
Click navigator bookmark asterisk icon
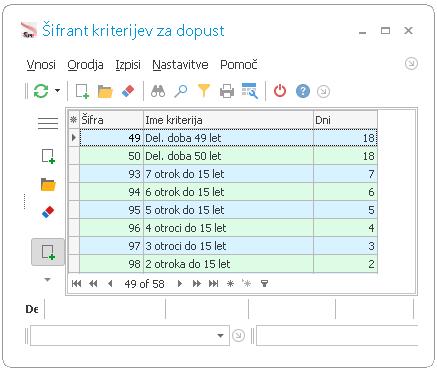click(230, 284)
